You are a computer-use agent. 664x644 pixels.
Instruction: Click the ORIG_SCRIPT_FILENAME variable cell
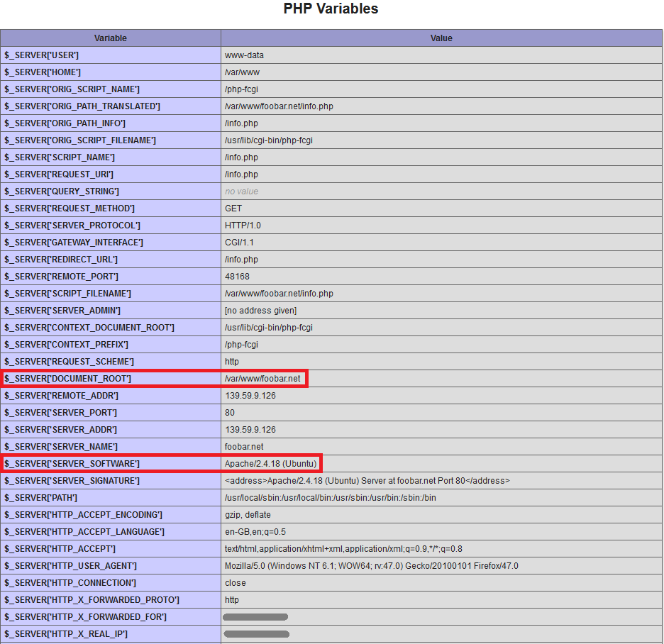pos(111,140)
